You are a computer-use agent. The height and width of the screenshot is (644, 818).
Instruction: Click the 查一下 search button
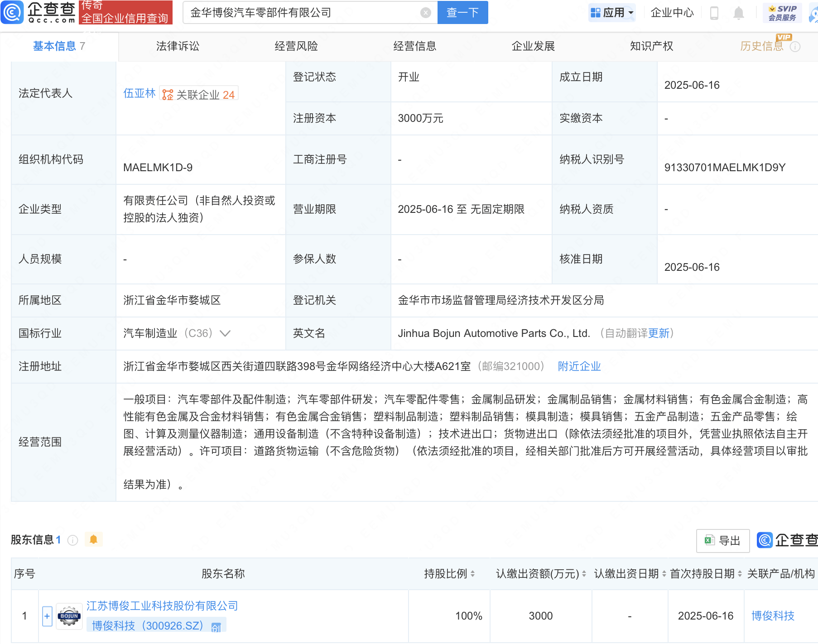462,13
